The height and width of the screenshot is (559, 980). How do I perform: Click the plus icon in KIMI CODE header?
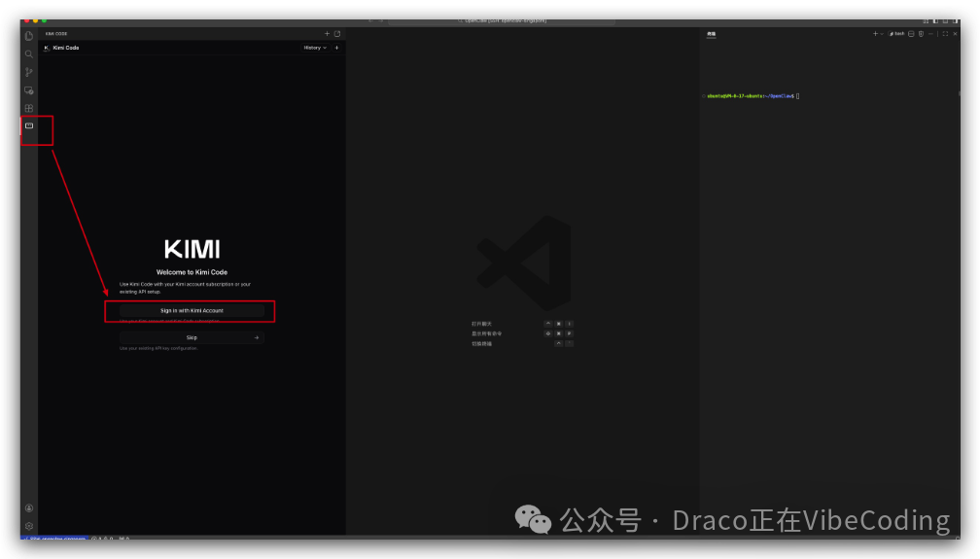[327, 34]
